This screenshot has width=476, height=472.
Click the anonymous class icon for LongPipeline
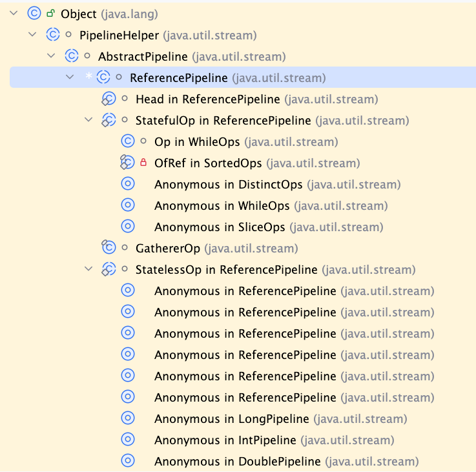[x=128, y=418]
